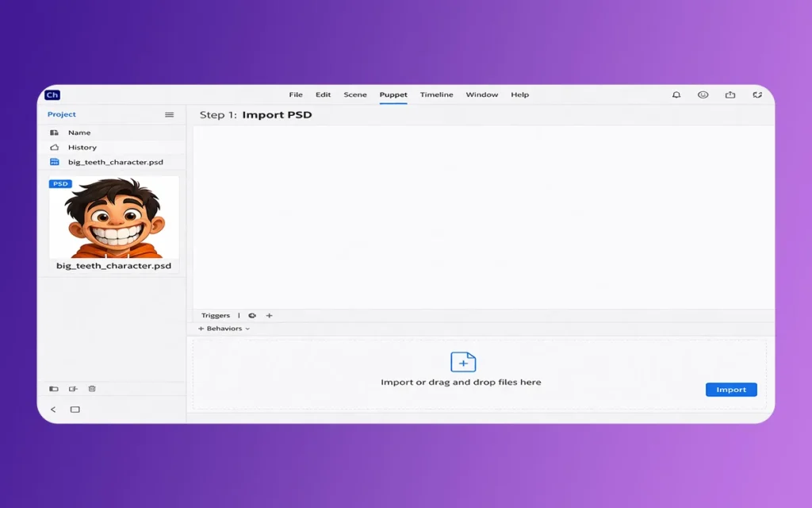Click the History item in Project panel

tap(82, 148)
